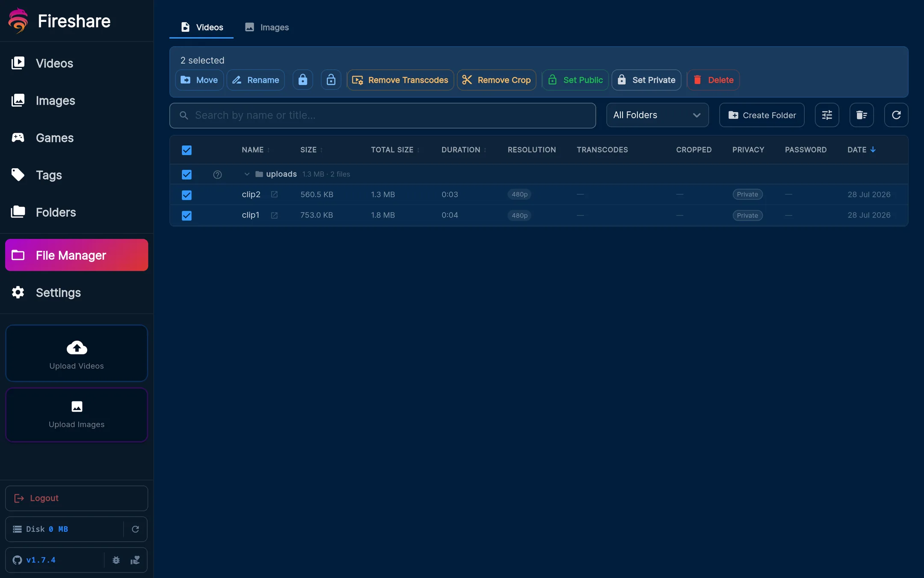Focus the search by name or title field
This screenshot has height=578, width=924.
pos(382,116)
